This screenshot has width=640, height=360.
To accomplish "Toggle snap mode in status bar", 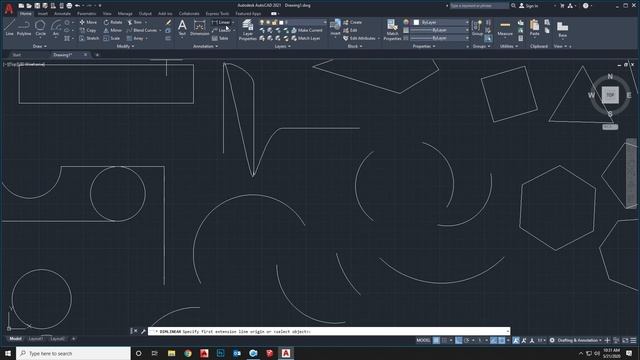I will pyautogui.click(x=444, y=340).
